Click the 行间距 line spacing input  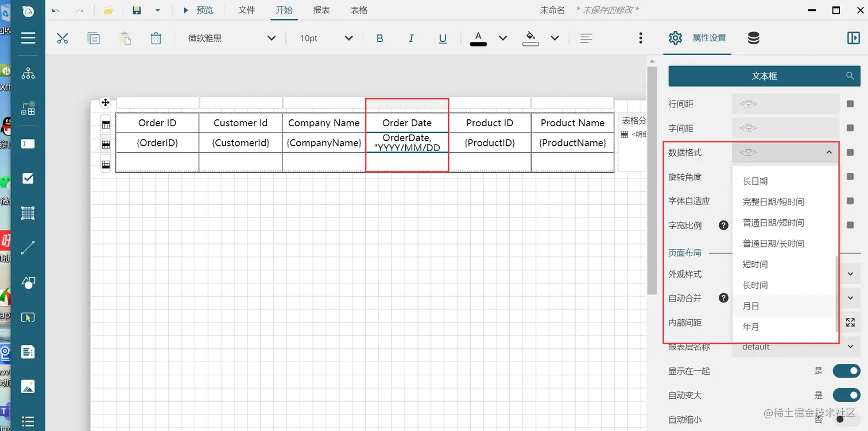coord(786,104)
